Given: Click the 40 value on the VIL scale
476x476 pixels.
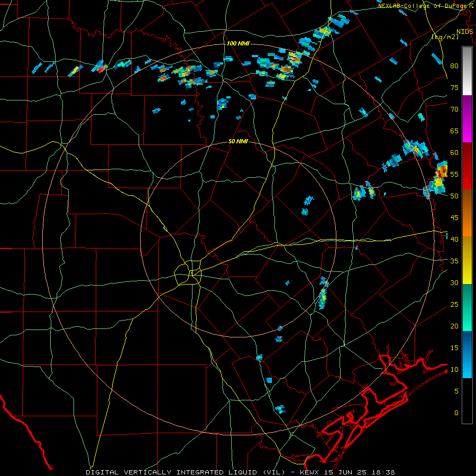Looking at the screenshot, I should (454, 240).
